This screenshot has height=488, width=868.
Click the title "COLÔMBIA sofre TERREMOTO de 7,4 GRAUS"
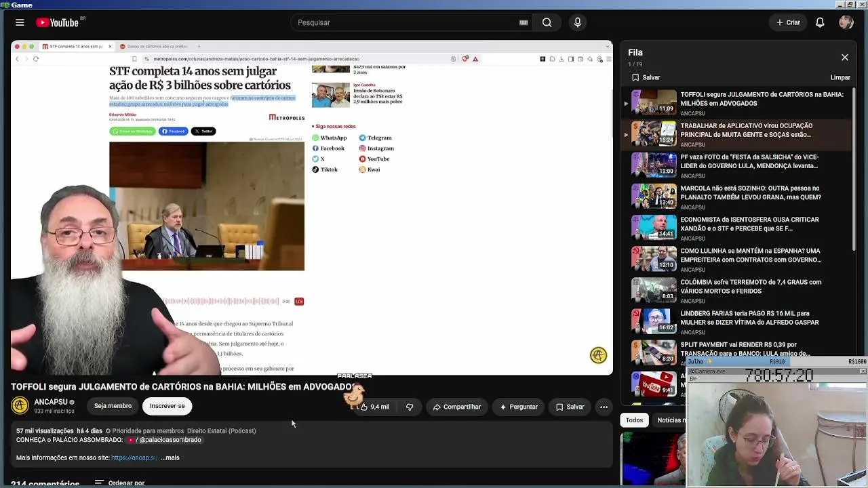pos(751,287)
